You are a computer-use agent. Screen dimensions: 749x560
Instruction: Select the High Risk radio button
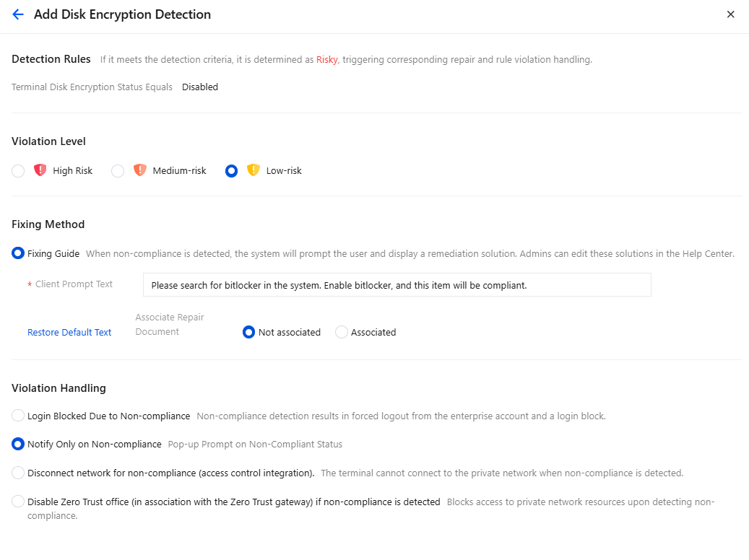coord(18,171)
